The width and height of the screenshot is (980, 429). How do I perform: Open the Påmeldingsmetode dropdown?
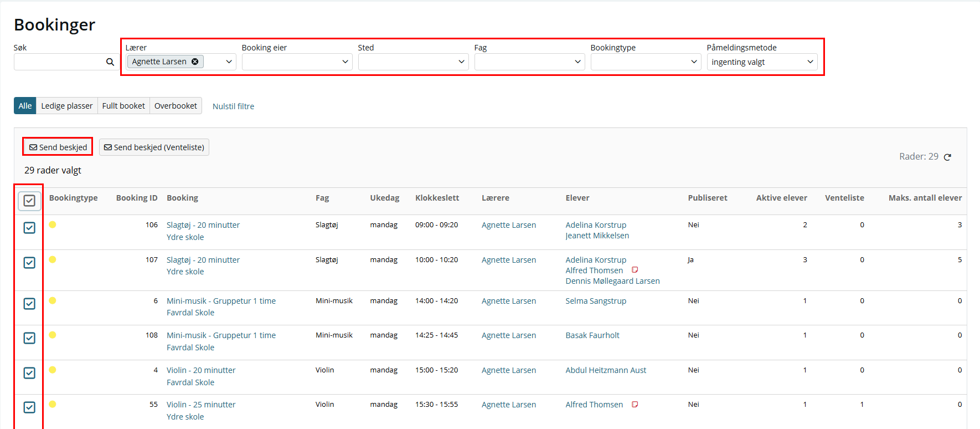[762, 62]
